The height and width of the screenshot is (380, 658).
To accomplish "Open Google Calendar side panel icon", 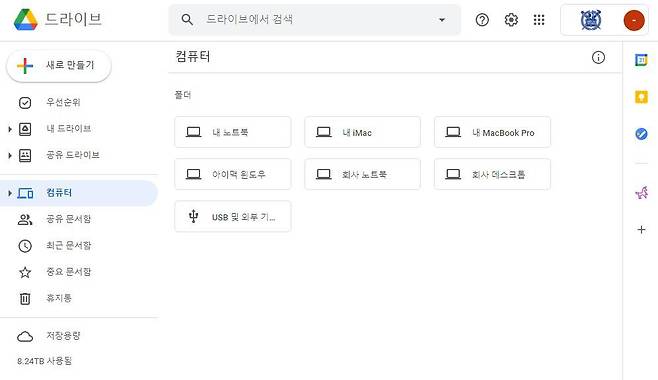I will (641, 60).
